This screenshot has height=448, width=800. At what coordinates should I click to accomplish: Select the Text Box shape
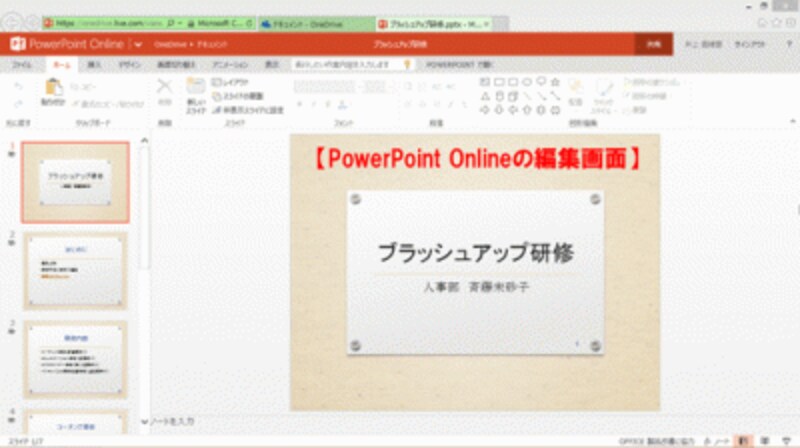(x=485, y=82)
